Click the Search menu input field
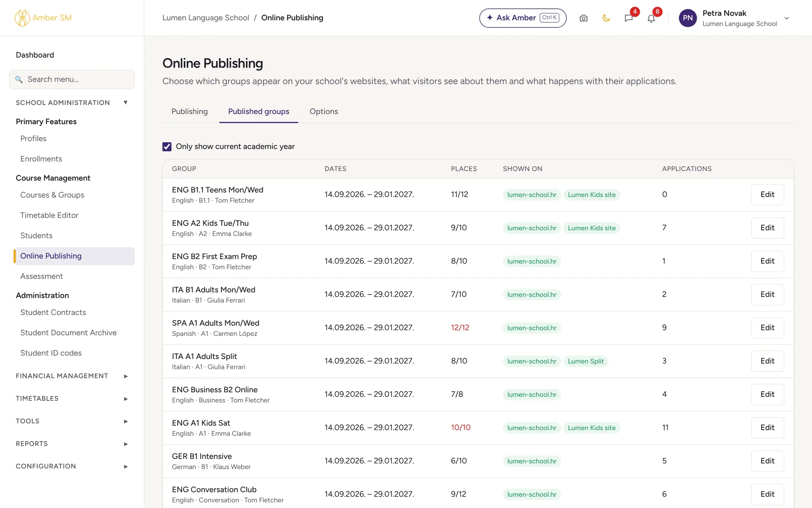Screen dimensions: 812x508 [72, 80]
